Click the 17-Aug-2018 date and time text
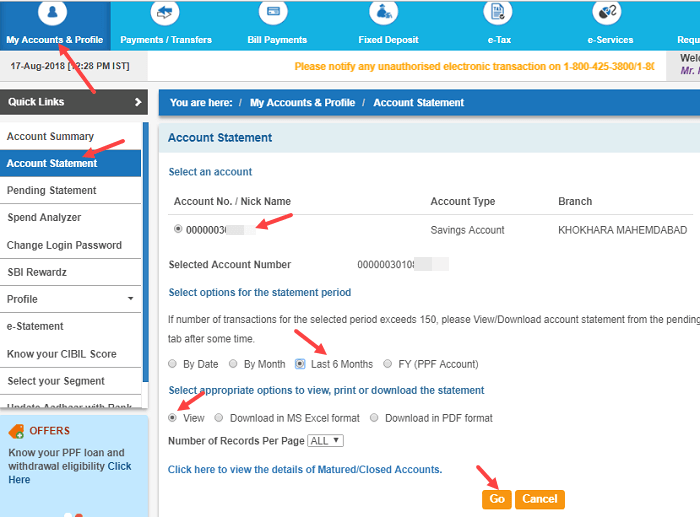Screen dimensions: 700x517 tap(70, 66)
